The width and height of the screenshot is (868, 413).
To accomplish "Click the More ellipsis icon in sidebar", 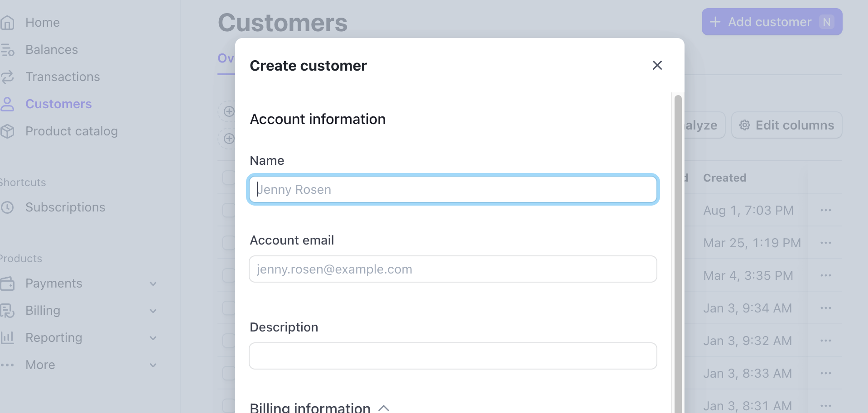I will point(7,365).
